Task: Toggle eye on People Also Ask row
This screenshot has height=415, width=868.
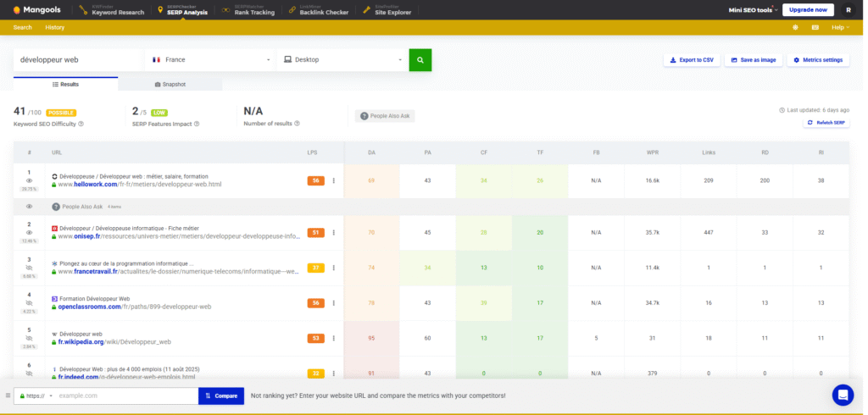Action: (x=30, y=207)
